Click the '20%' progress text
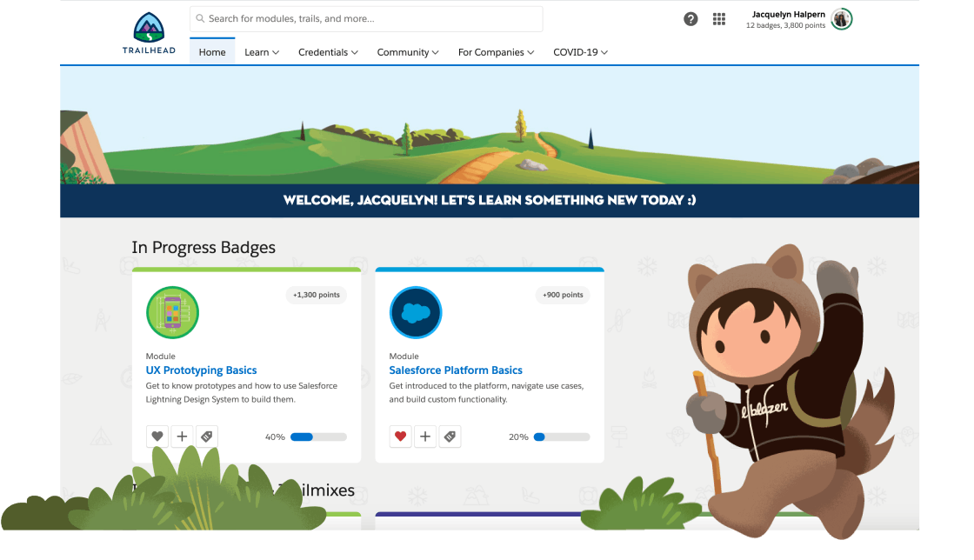Image resolution: width=974 pixels, height=560 pixels. 518,437
